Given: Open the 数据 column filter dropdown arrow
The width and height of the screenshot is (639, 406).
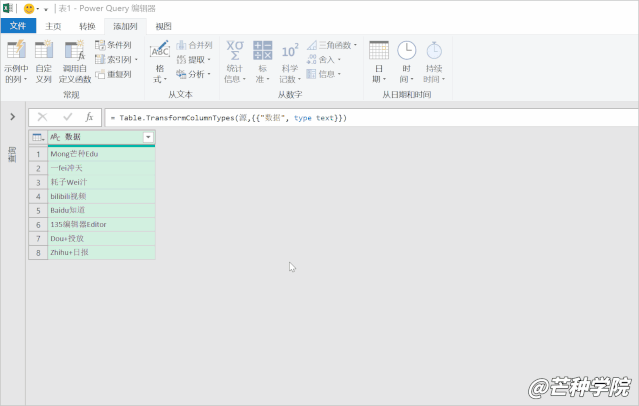Looking at the screenshot, I should [x=148, y=137].
